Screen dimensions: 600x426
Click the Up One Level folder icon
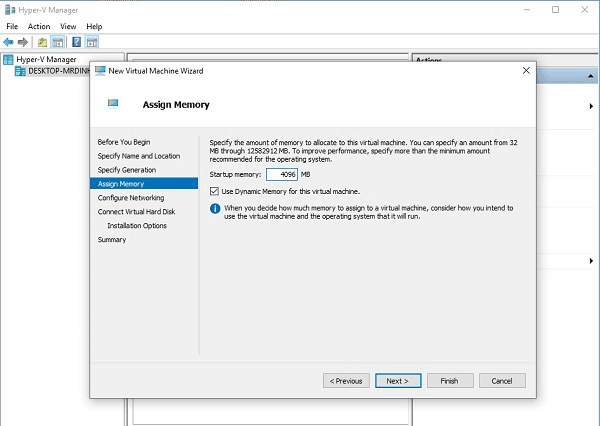click(42, 42)
